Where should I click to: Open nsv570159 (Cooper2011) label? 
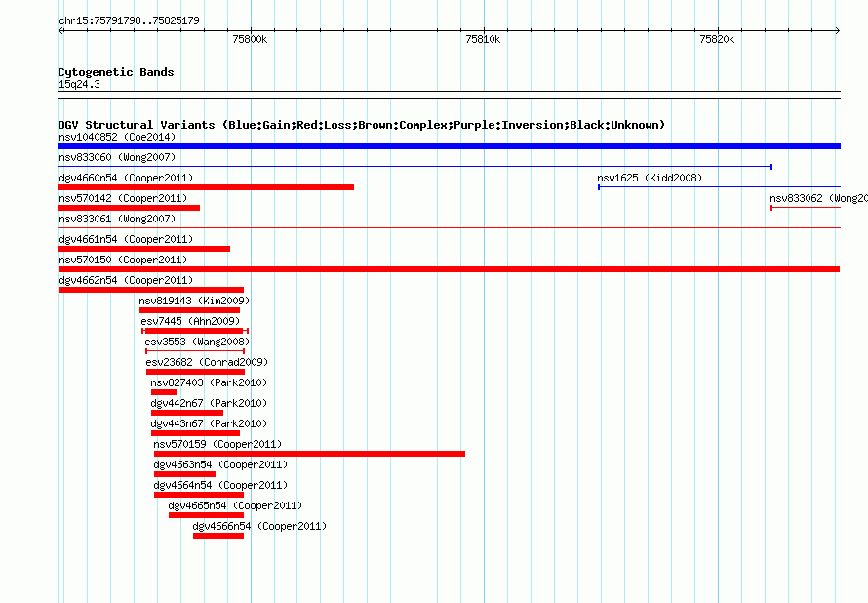coord(217,444)
